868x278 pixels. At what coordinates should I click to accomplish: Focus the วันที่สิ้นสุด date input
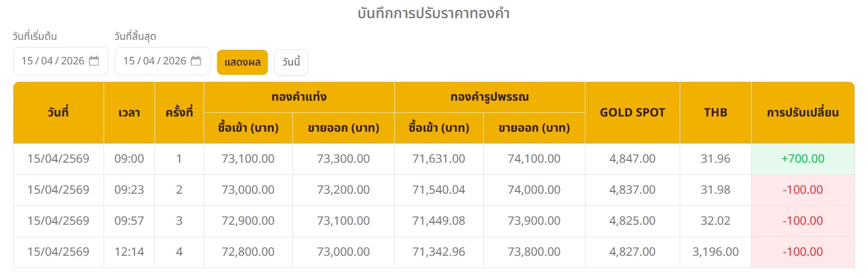[154, 61]
